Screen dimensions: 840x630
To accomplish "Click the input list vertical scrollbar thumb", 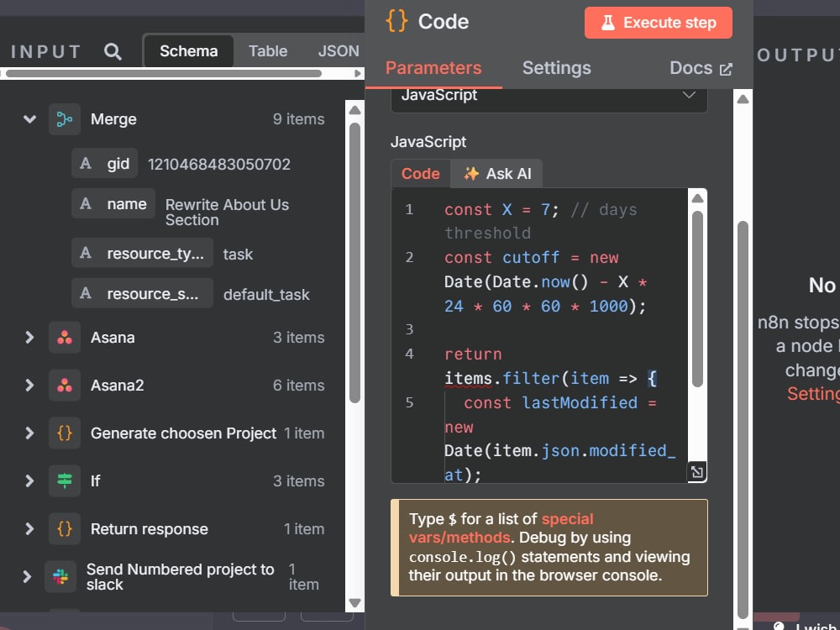I will coord(354,262).
